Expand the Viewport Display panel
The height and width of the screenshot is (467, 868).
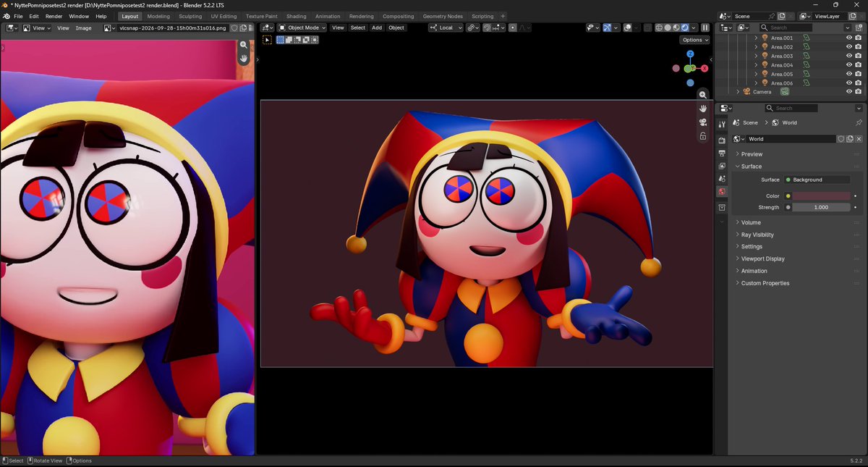[762, 258]
